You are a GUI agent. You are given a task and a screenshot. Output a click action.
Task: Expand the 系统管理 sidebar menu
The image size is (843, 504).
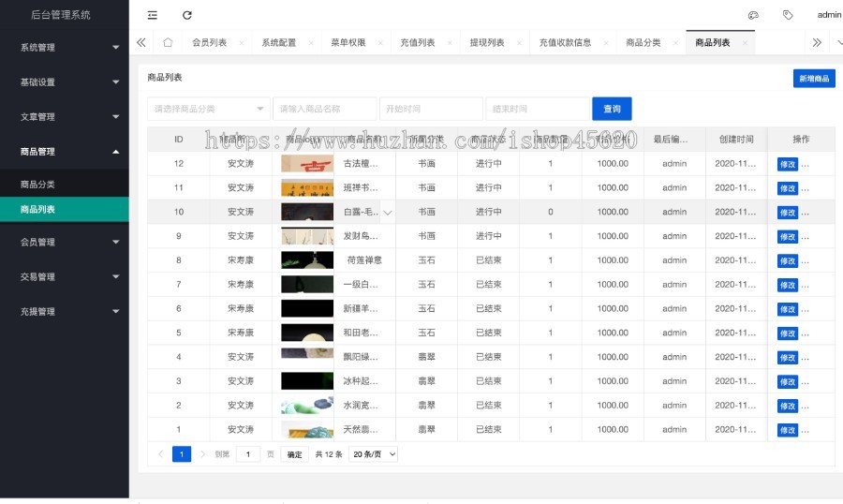tap(65, 48)
